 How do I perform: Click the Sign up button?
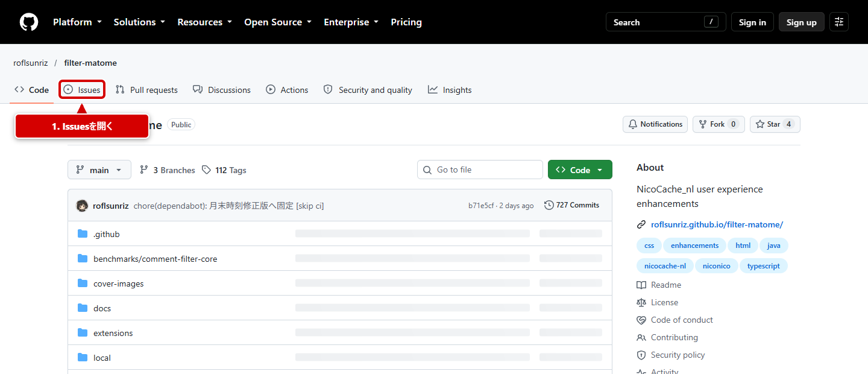coord(802,22)
